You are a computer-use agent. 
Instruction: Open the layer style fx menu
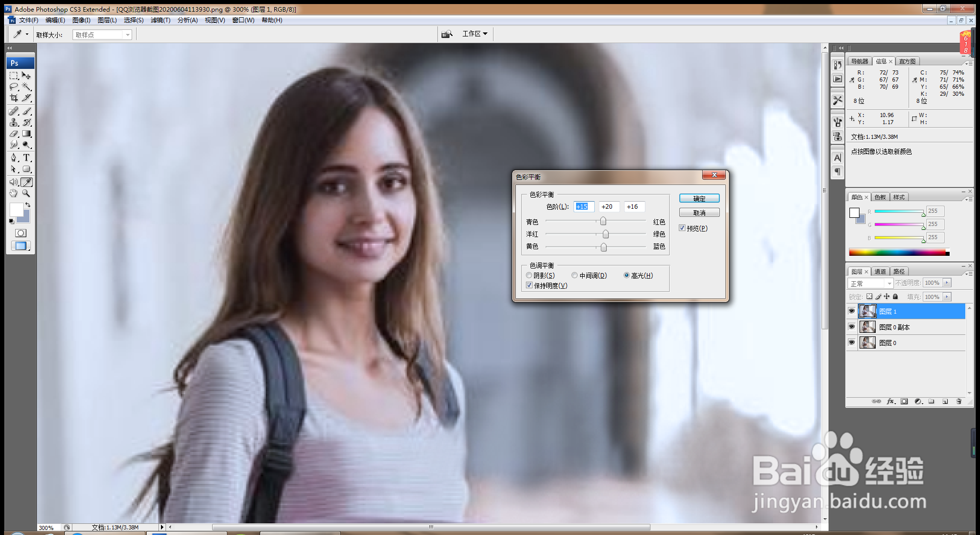point(891,401)
